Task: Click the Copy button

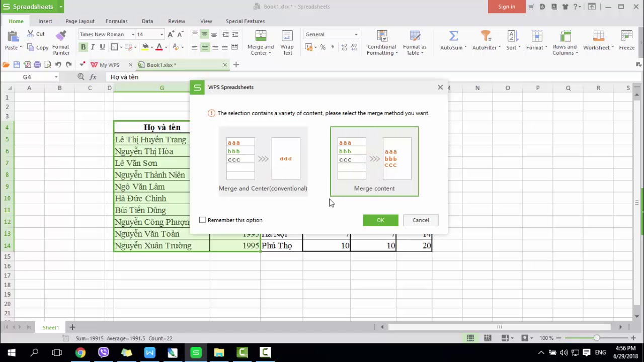Action: (x=38, y=47)
